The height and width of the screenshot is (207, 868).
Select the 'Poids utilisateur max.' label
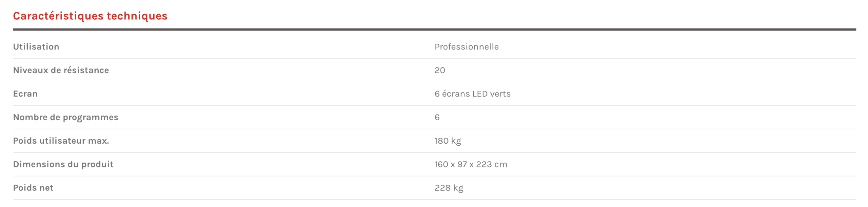[61, 141]
